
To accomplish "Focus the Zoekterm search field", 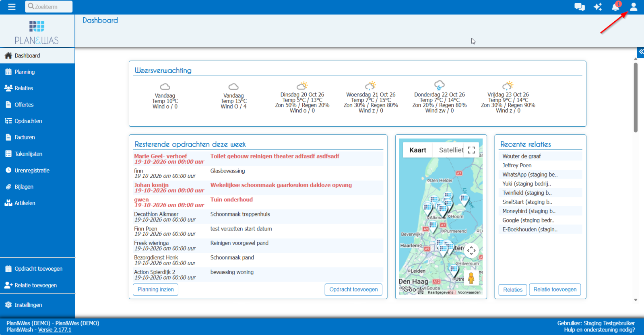I will click(x=49, y=6).
